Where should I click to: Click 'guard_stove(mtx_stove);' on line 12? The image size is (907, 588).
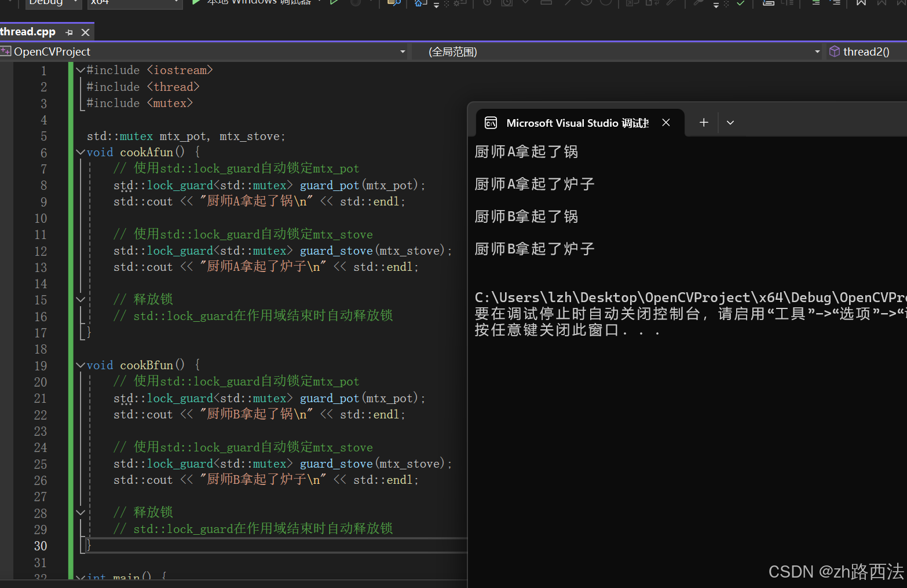coord(376,251)
